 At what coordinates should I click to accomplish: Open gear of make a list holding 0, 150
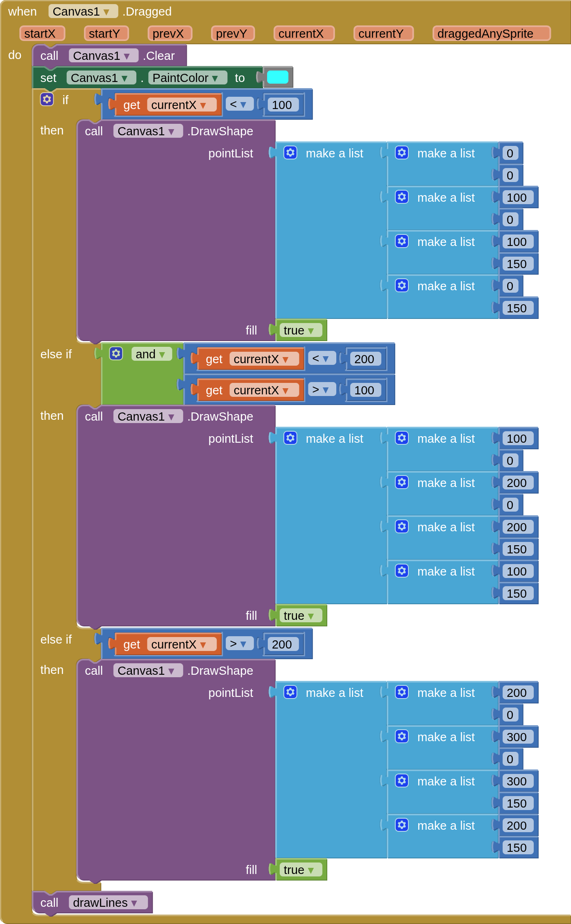[402, 285]
